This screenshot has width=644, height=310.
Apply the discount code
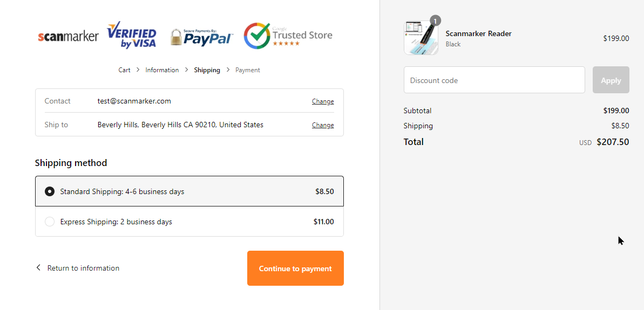(x=611, y=80)
